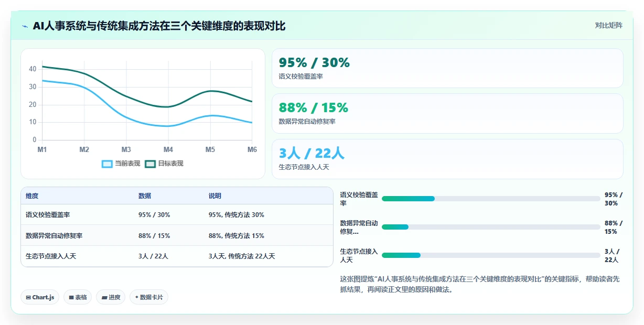644x325 pixels.
Task: Toggle the 当前表现 legend swatch
Action: click(108, 164)
